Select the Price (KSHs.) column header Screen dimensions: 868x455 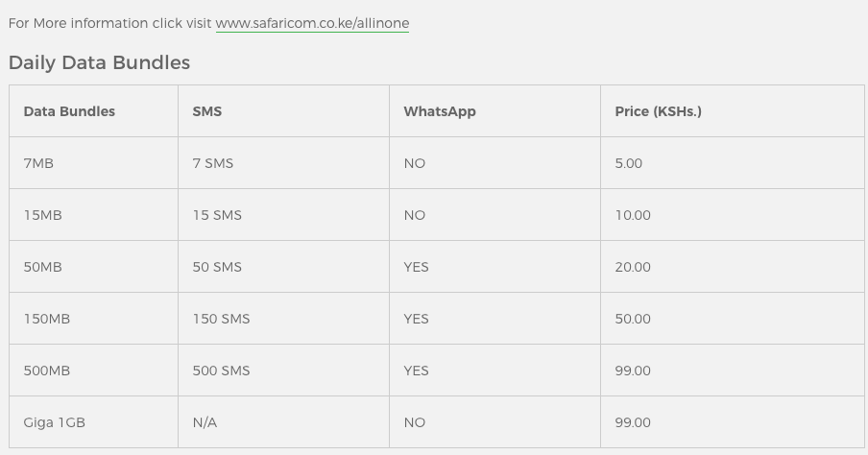click(x=658, y=111)
